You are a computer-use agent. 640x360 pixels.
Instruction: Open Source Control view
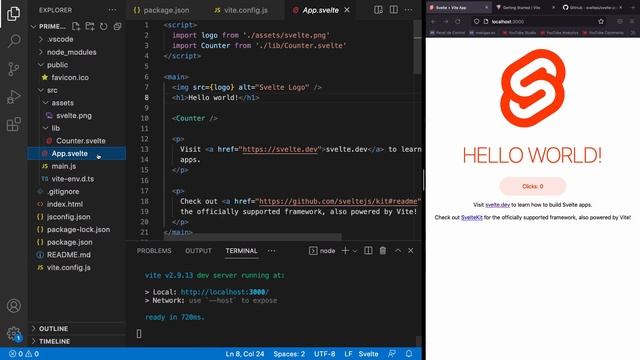[13, 69]
